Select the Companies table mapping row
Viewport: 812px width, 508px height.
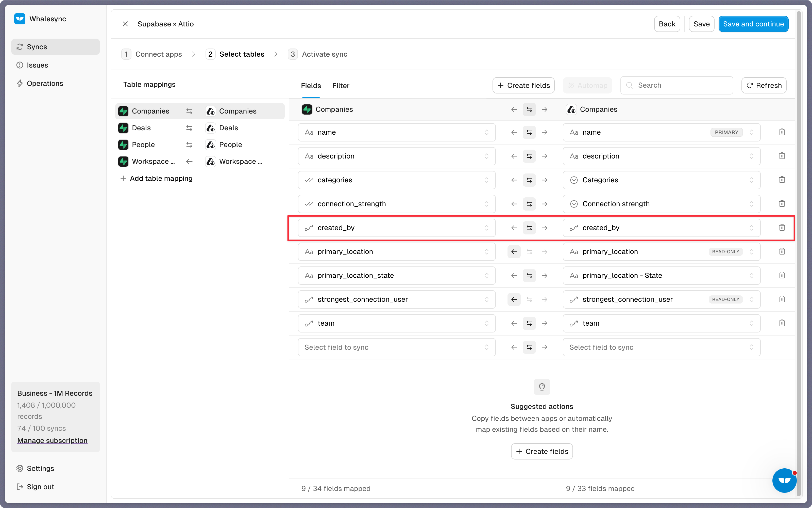(x=200, y=111)
